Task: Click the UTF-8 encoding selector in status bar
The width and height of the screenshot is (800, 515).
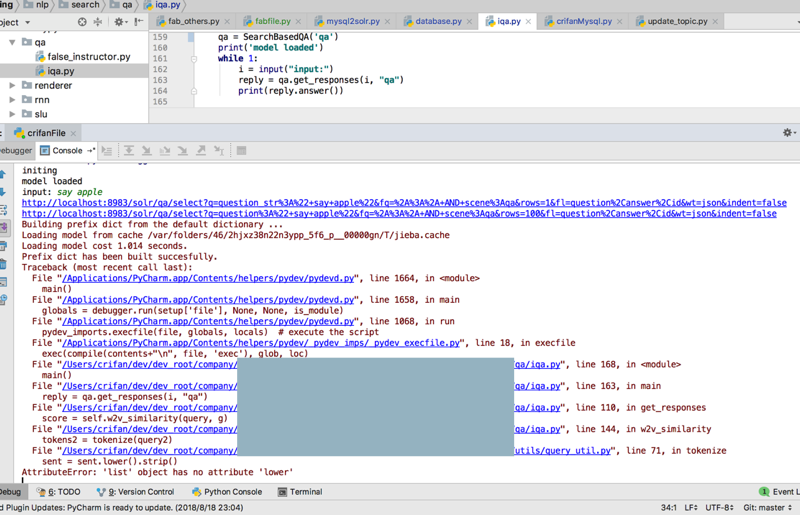Action: click(x=719, y=508)
